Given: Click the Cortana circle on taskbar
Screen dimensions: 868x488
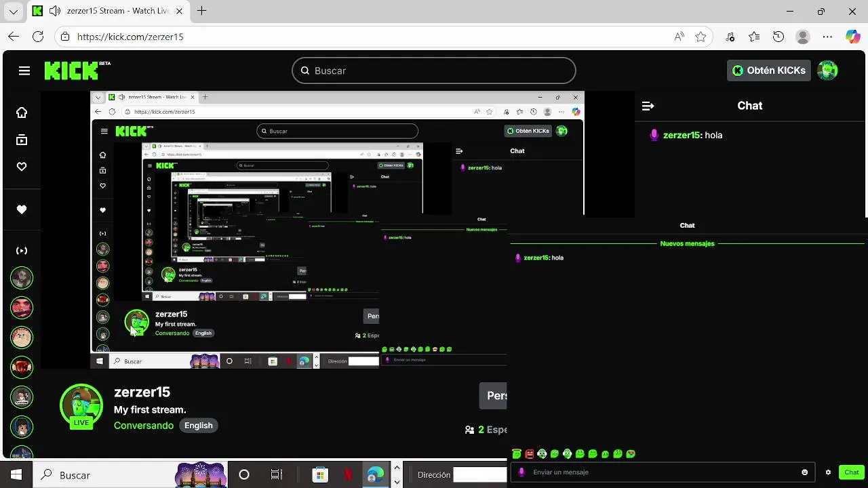Looking at the screenshot, I should click(244, 474).
